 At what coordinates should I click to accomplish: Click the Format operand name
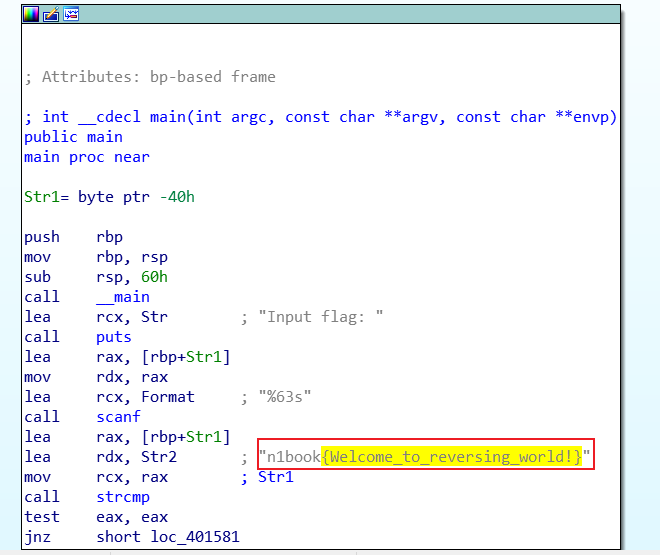click(168, 397)
